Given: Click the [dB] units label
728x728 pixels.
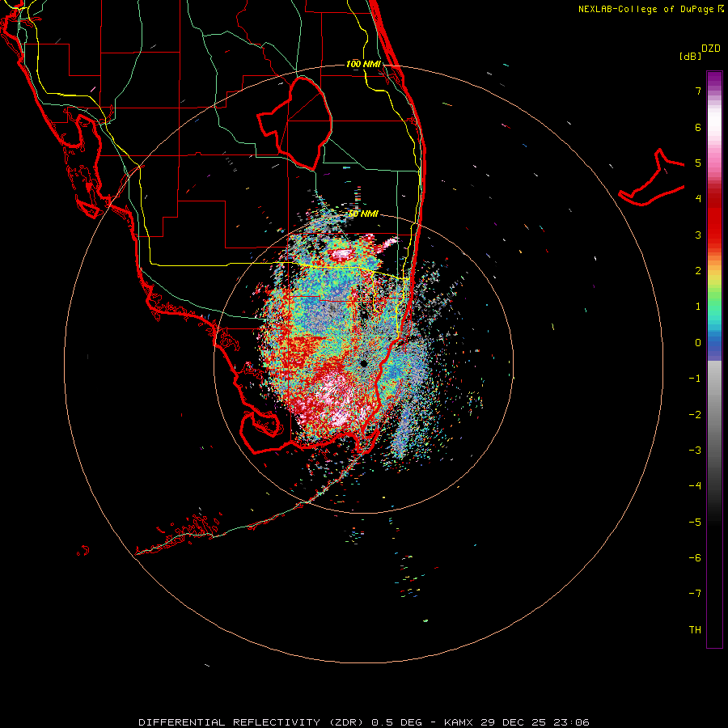Looking at the screenshot, I should coord(690,56).
